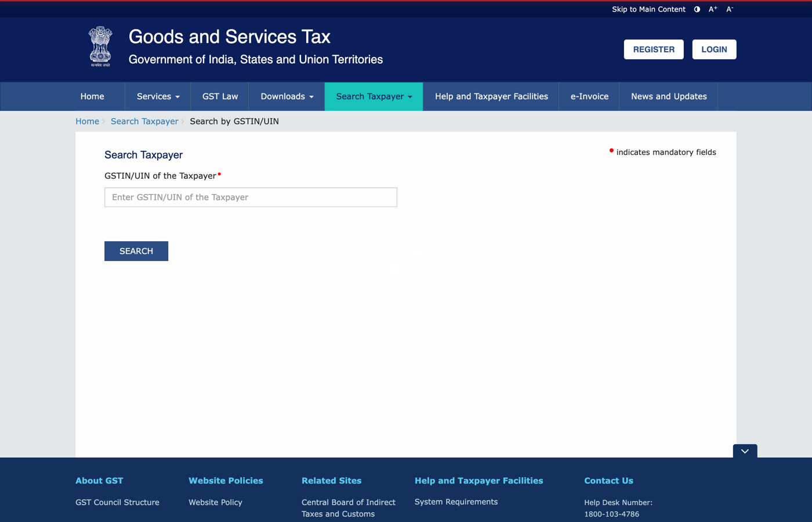Click the Goods and Services Tax title
Image resolution: width=812 pixels, height=522 pixels.
229,37
